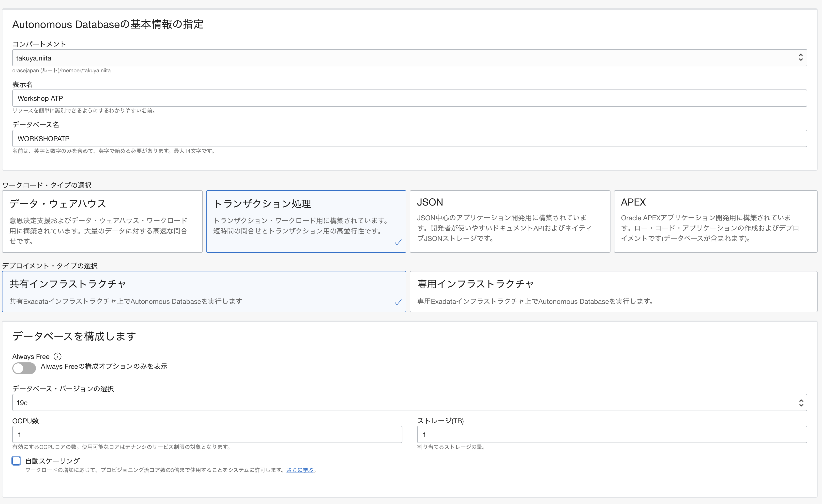The height and width of the screenshot is (504, 822).
Task: Choose 専用インフラストラクチャ deployment type
Action: [613, 291]
